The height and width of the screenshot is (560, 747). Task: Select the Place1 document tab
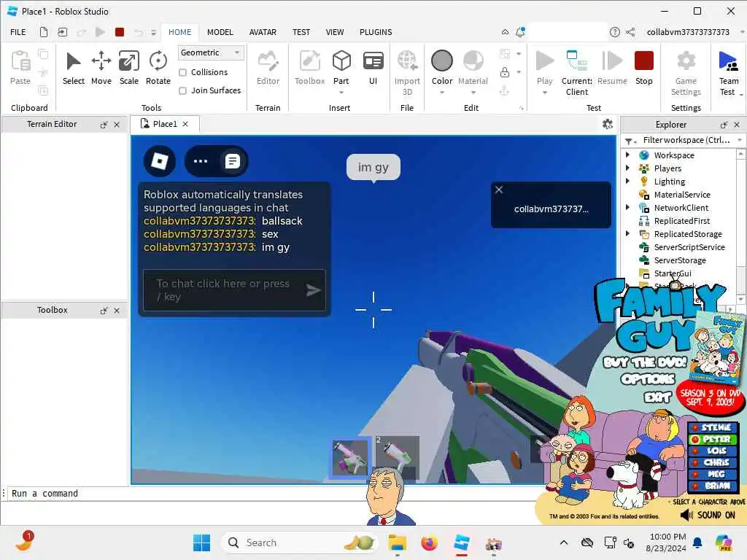coord(164,124)
